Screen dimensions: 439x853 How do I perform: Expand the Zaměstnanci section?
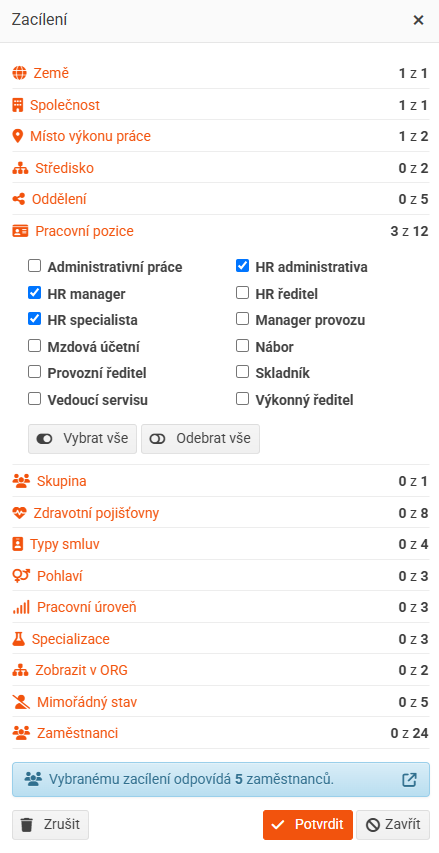(x=220, y=733)
